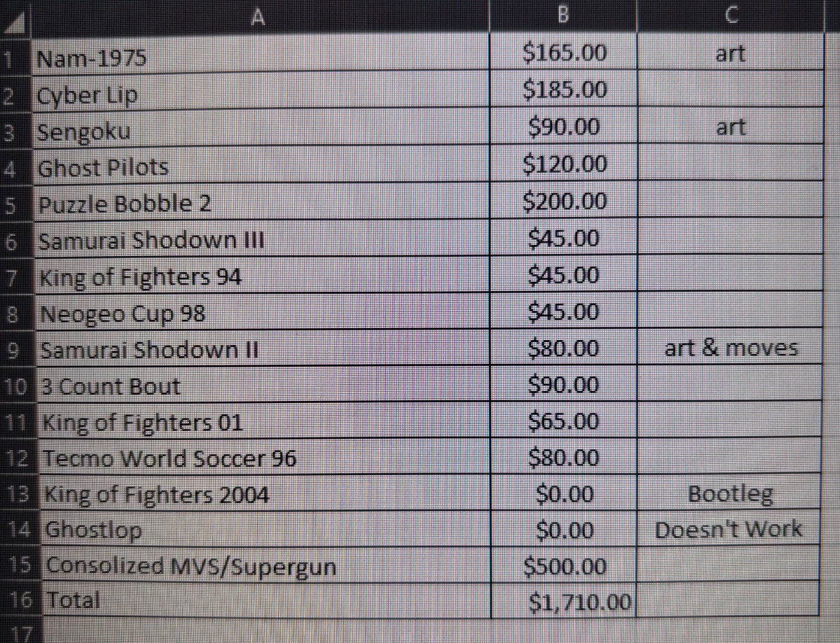Select column B header

[563, 15]
